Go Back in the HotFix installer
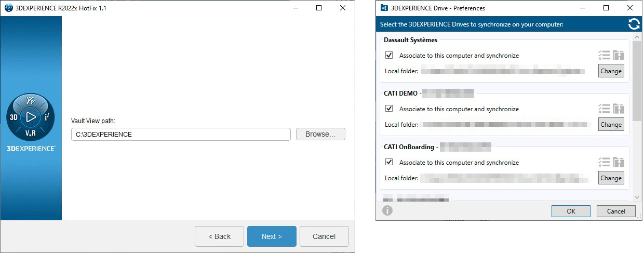This screenshot has height=253, width=644. point(219,236)
